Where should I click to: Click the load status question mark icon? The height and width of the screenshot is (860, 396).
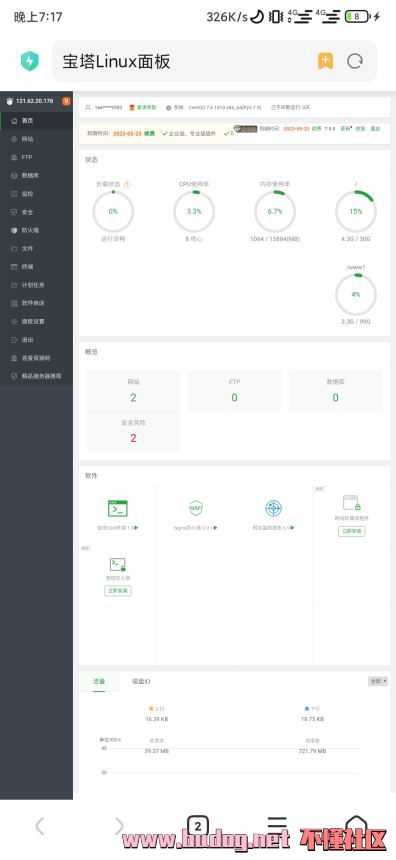127,184
